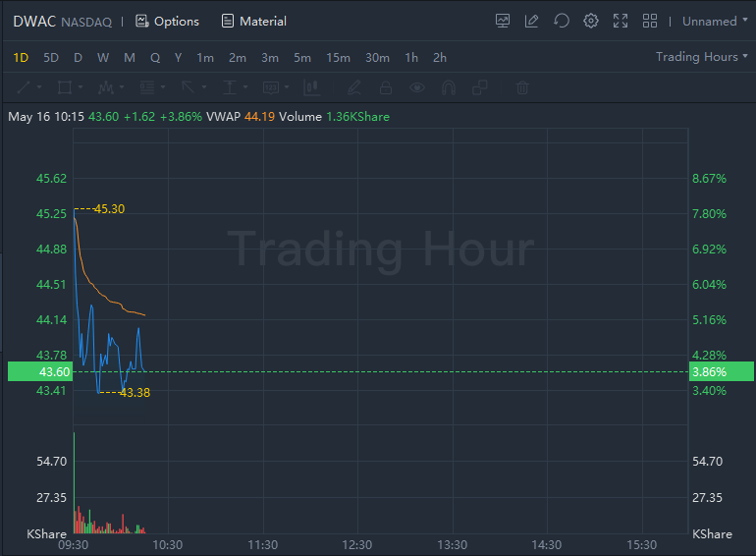Viewport: 756px width, 556px height.
Task: Switch to the 1m interval
Action: point(205,58)
